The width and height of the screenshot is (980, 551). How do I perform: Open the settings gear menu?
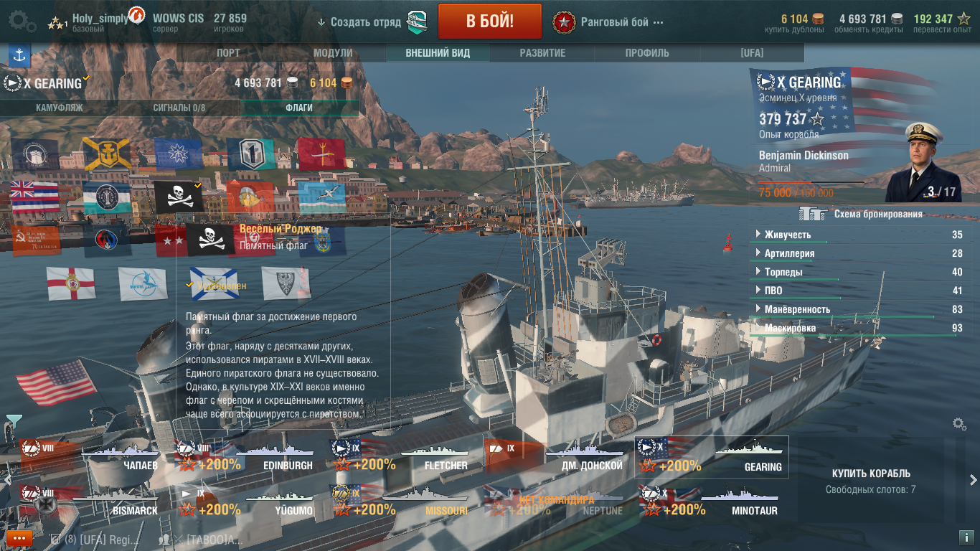22,21
